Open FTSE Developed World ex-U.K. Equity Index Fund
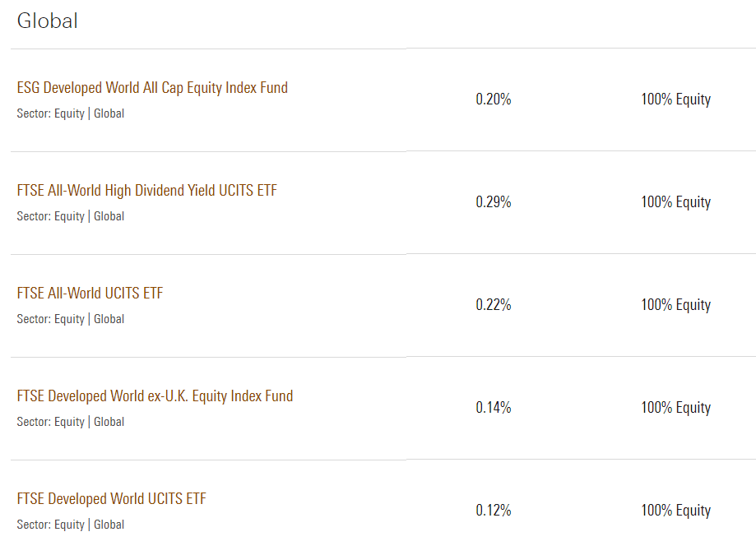Screen dimensions: 756x555 155,396
